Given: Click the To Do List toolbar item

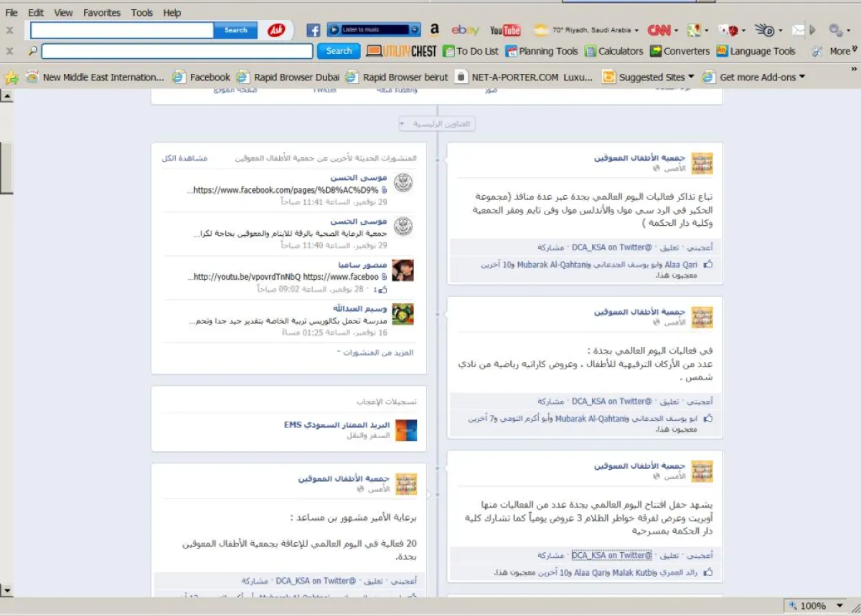Looking at the screenshot, I should click(x=471, y=51).
